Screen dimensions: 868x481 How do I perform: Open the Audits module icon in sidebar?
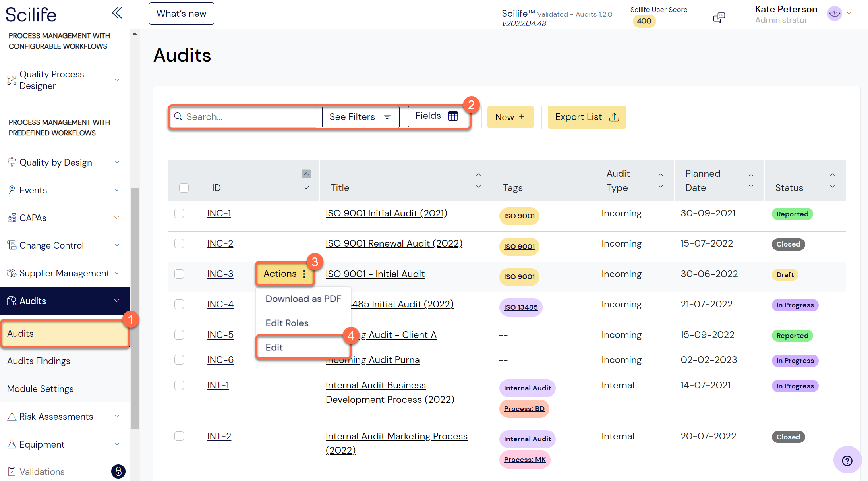(x=12, y=301)
